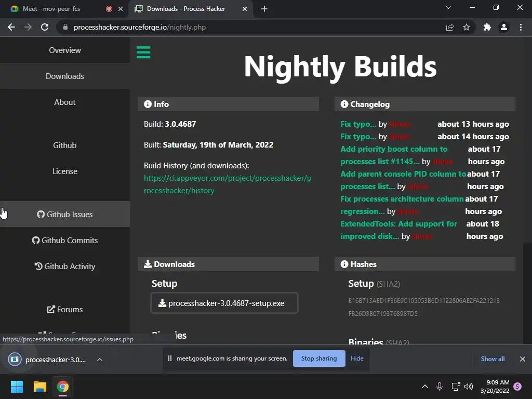This screenshot has width=532, height=399.
Task: Hide the screen sharing notice
Action: click(x=357, y=358)
